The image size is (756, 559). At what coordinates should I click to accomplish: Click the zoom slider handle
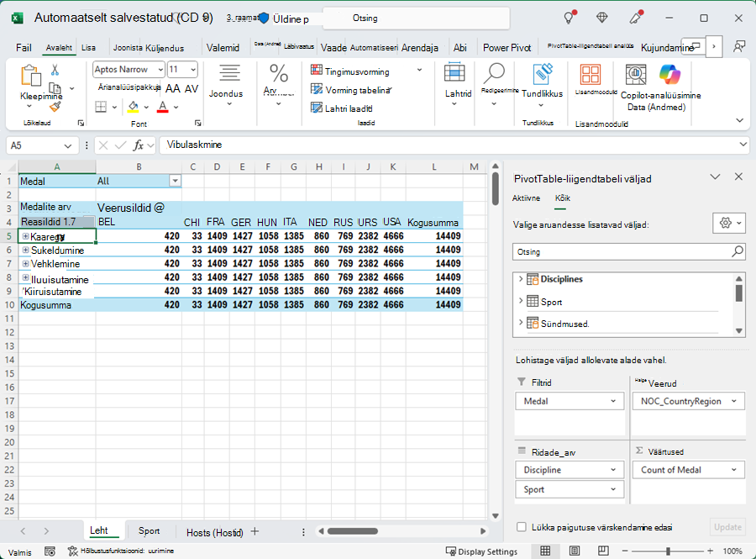[668, 551]
